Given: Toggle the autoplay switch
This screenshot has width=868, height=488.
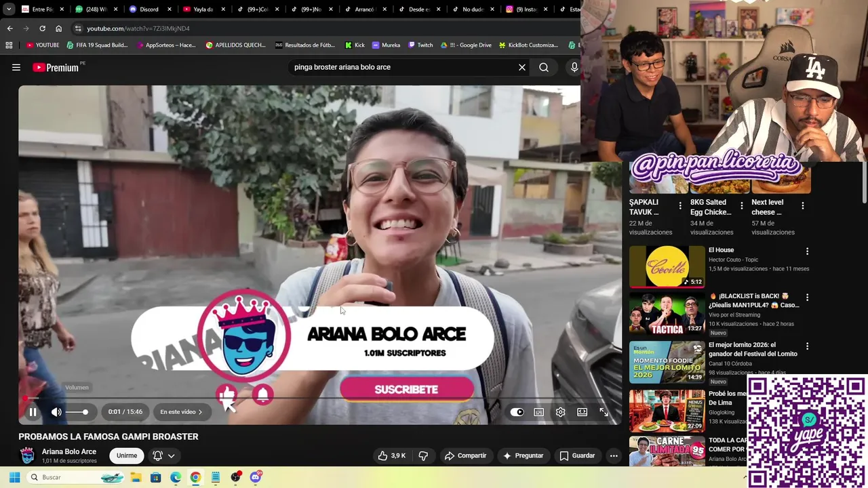Looking at the screenshot, I should click(x=517, y=412).
